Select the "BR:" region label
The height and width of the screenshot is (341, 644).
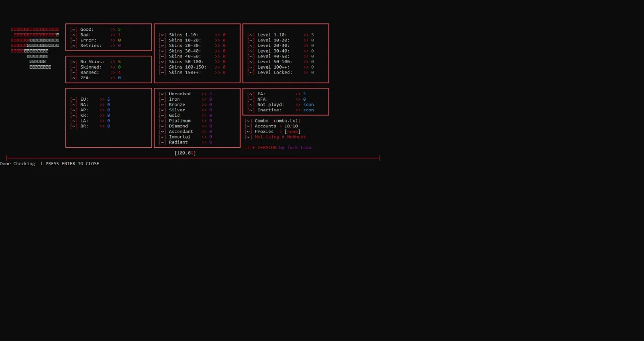[84, 126]
